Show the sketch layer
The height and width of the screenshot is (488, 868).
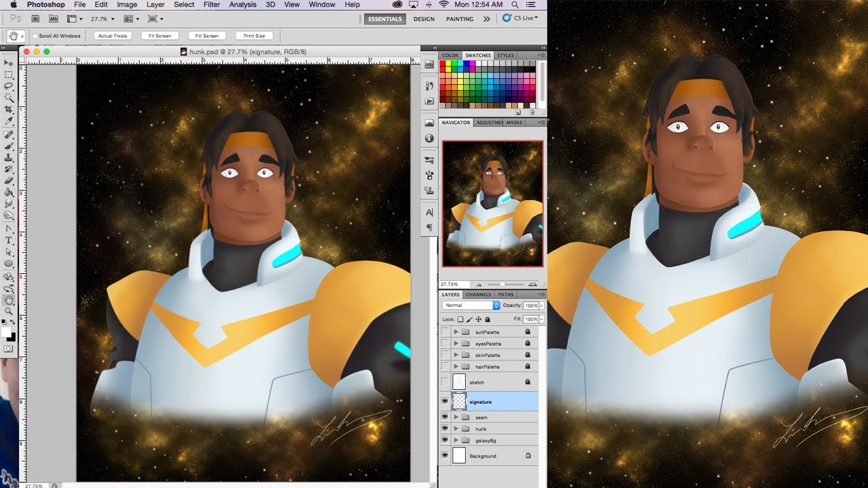(445, 382)
